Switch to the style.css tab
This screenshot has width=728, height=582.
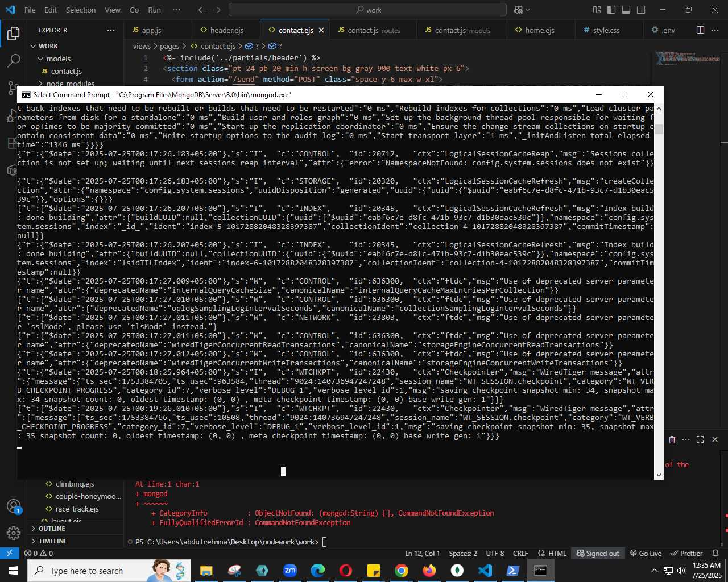click(x=606, y=30)
